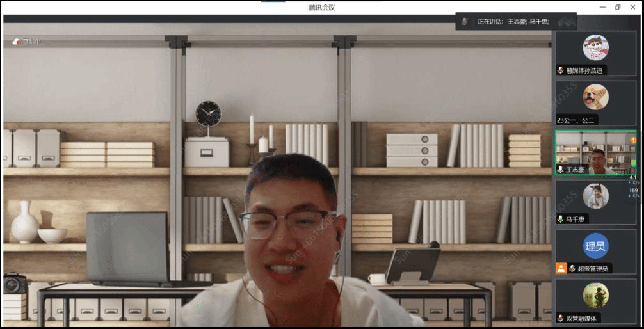Click the cloud recording indicator icon
The height and width of the screenshot is (329, 644).
pos(16,42)
